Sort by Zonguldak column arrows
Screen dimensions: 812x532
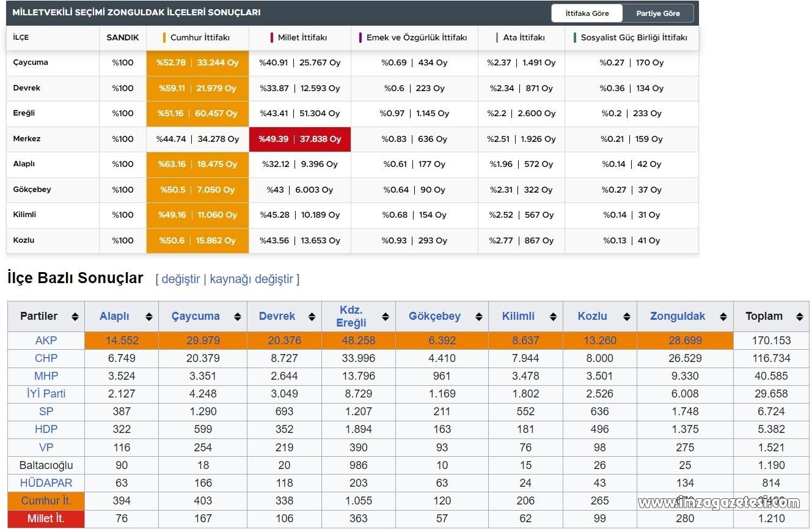(x=723, y=317)
